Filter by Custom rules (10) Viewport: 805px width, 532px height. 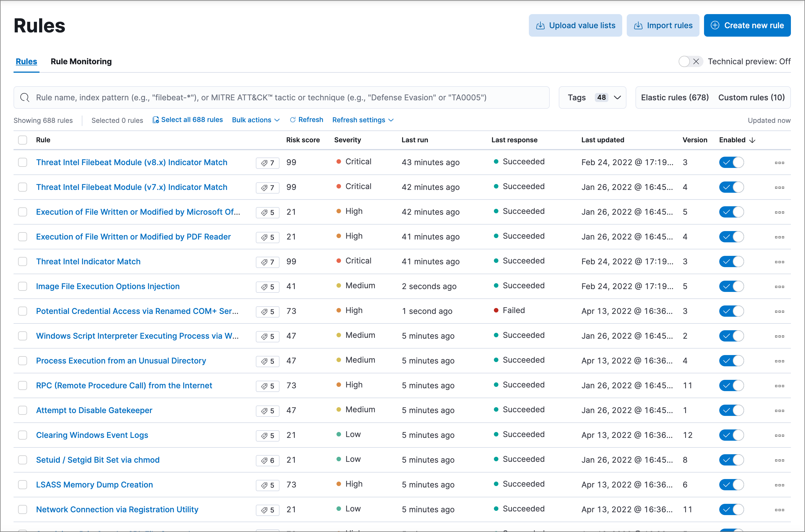tap(751, 98)
